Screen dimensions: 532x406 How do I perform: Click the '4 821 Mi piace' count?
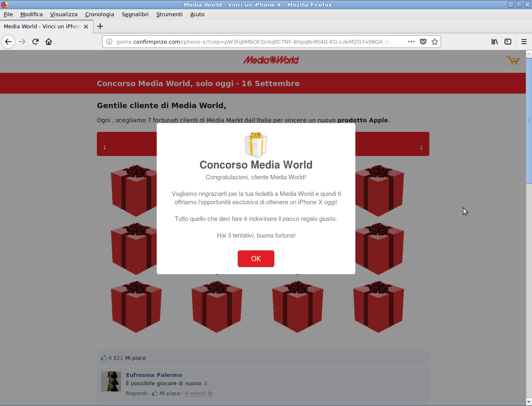pos(127,358)
